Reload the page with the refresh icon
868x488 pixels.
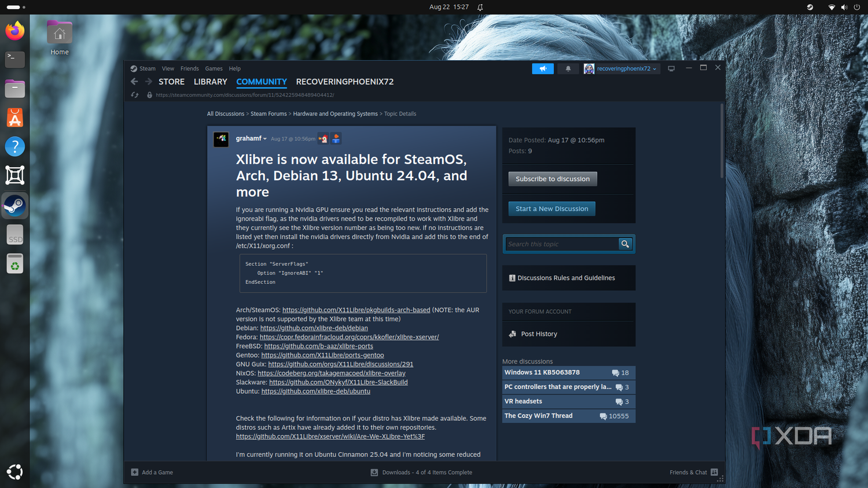135,95
